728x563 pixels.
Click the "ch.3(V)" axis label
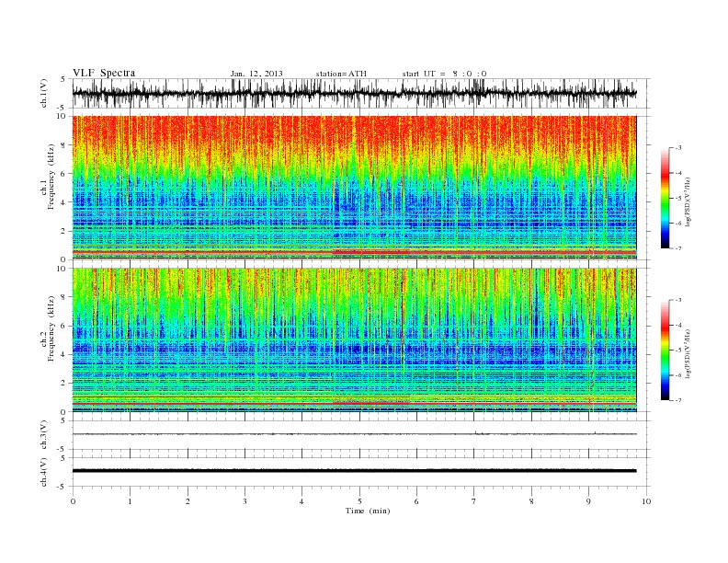click(x=44, y=435)
